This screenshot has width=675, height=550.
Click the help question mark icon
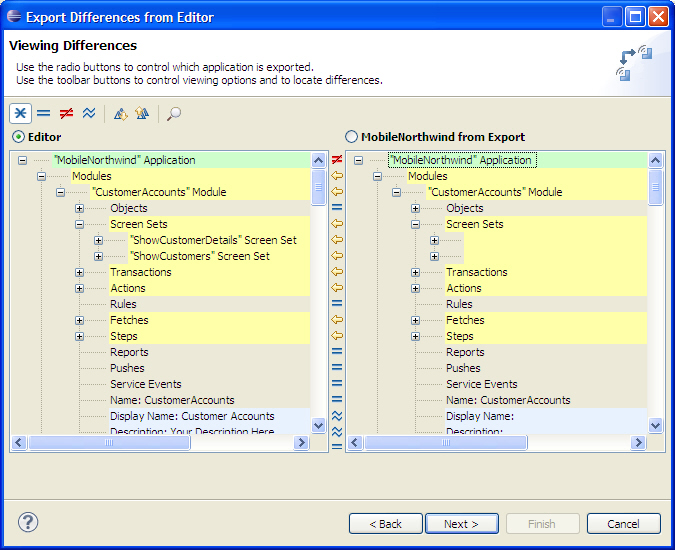tap(28, 522)
